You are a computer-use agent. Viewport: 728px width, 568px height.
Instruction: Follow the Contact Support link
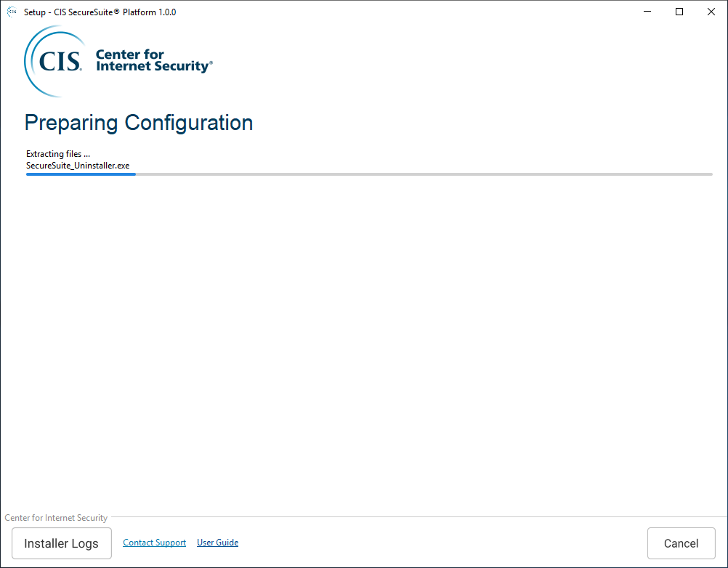154,543
